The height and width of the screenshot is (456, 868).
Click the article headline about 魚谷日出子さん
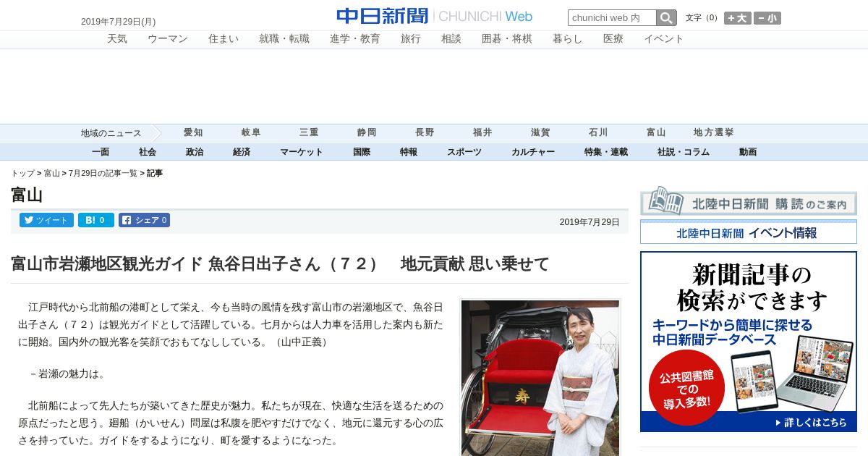click(x=281, y=263)
